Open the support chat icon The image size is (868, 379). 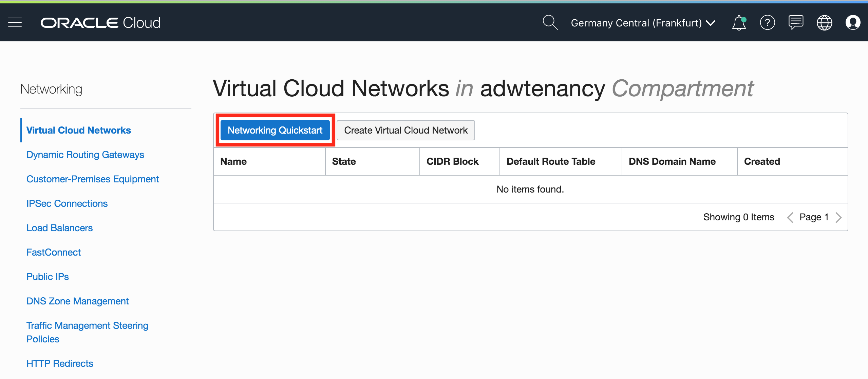(x=796, y=23)
